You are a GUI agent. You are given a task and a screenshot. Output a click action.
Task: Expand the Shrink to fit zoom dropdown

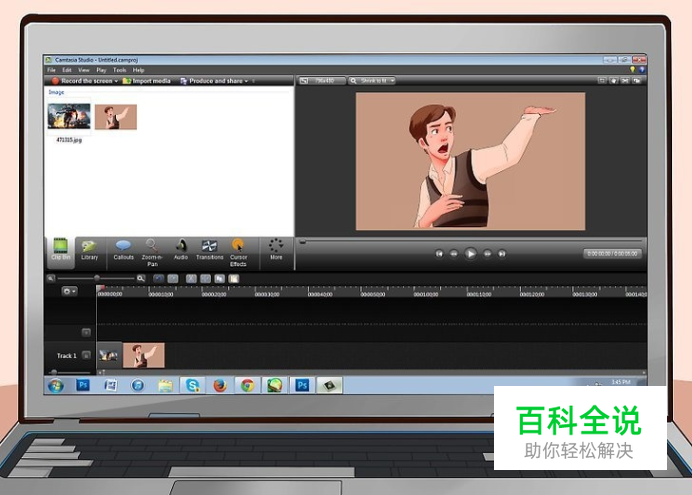click(x=372, y=81)
